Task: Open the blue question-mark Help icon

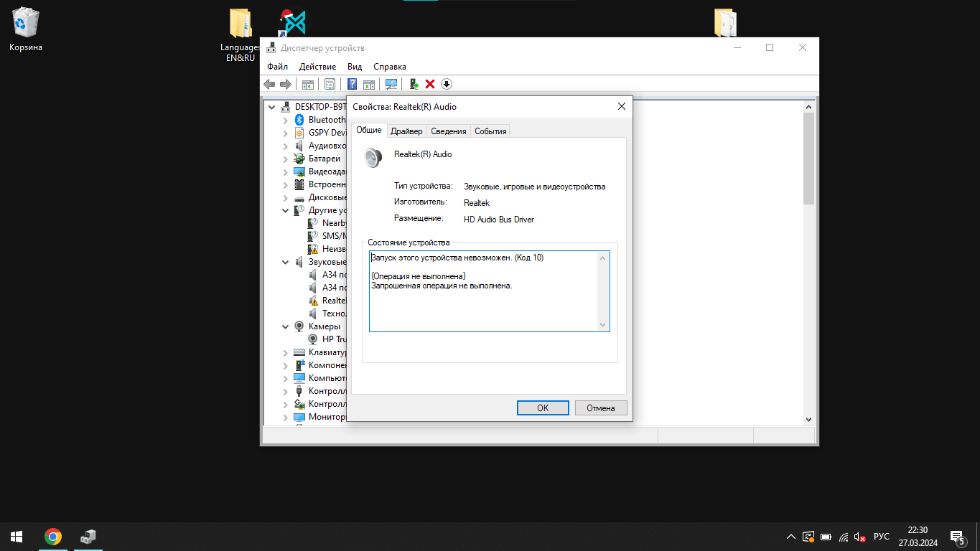Action: pos(353,84)
